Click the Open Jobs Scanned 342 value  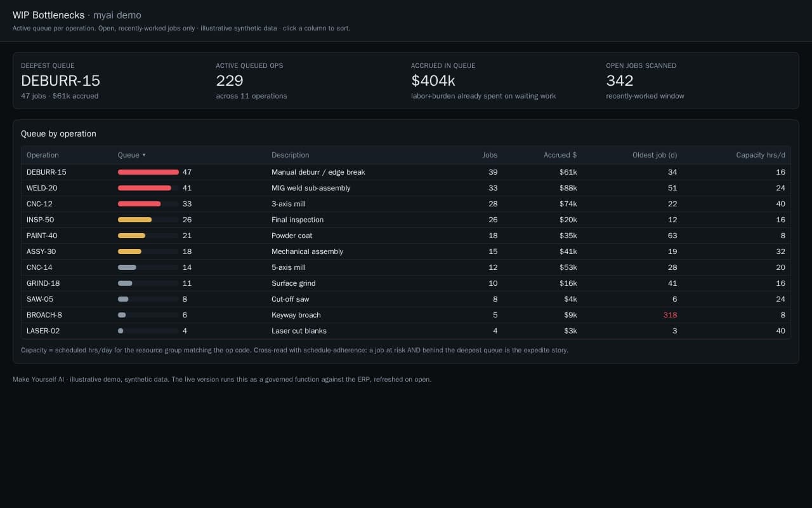tap(620, 81)
